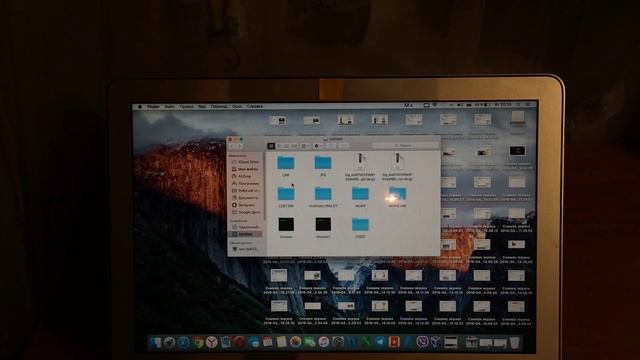640x360 pixels.
Task: Go forward in Finder window
Action: [x=239, y=146]
